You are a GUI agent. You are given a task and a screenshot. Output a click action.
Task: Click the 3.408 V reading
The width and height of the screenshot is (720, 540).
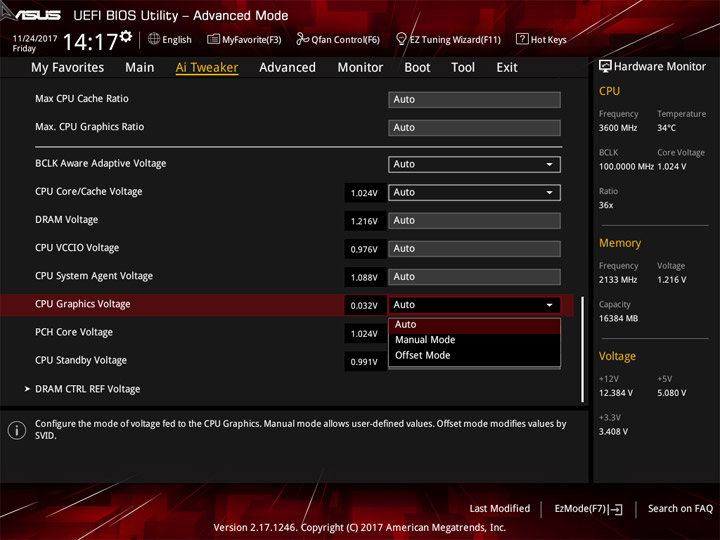613,432
